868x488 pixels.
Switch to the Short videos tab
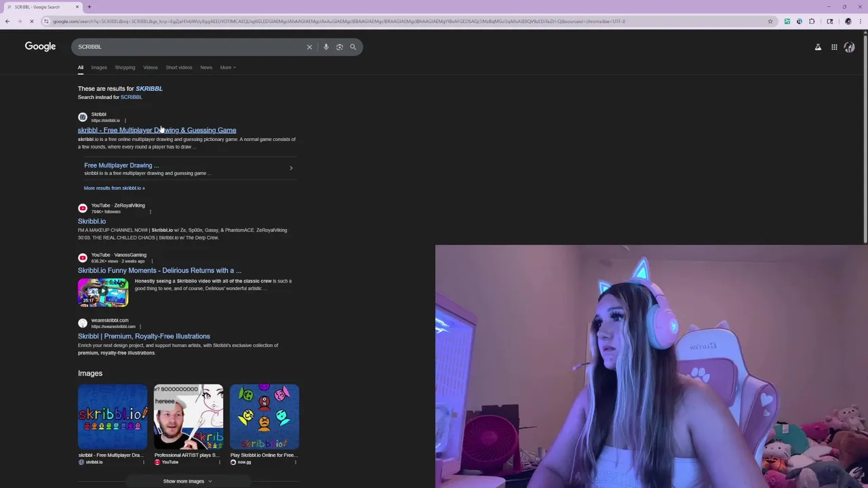point(179,67)
